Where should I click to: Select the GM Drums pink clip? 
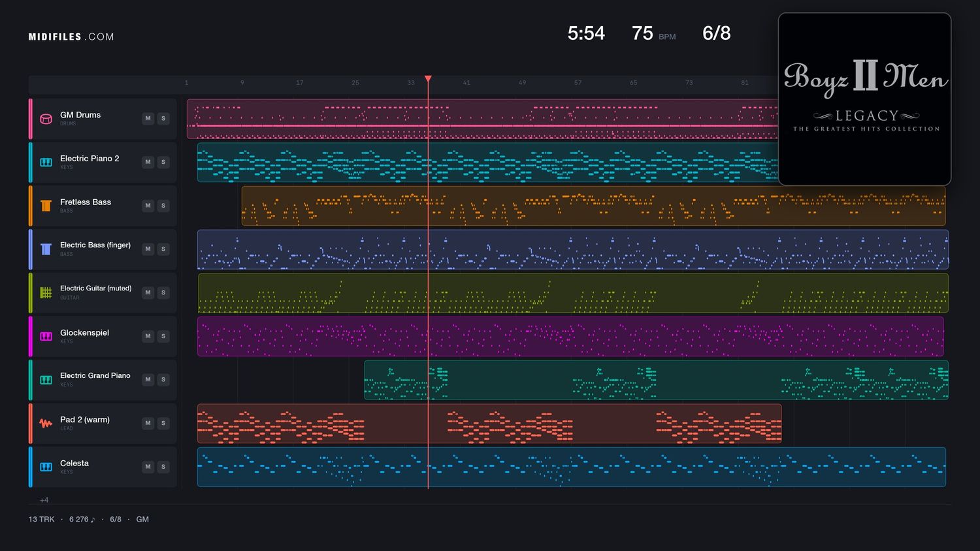[x=482, y=119]
